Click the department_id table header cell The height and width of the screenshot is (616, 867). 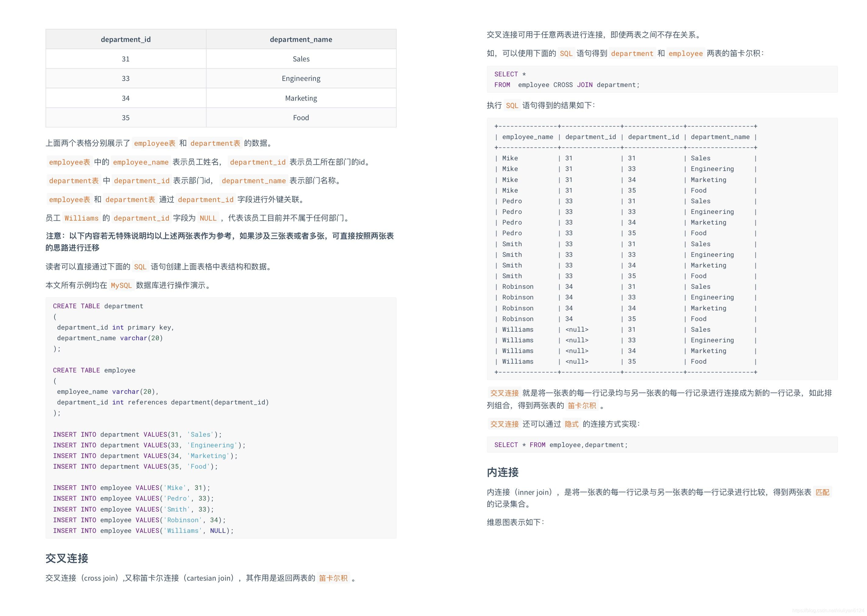tap(126, 40)
